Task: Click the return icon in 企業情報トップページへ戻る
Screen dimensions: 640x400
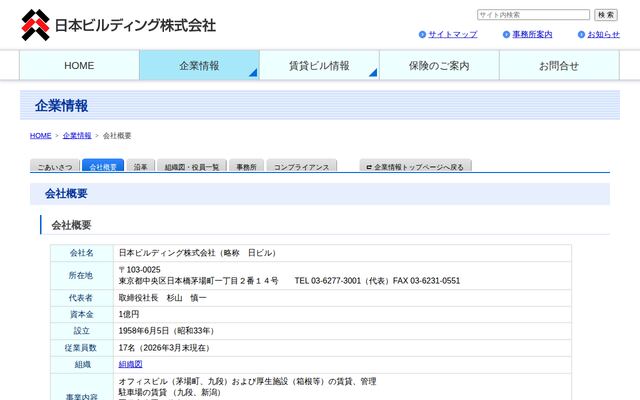Action: [369, 167]
